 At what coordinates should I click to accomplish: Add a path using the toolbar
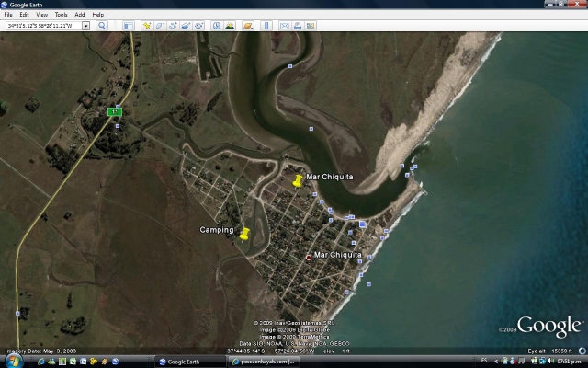173,26
